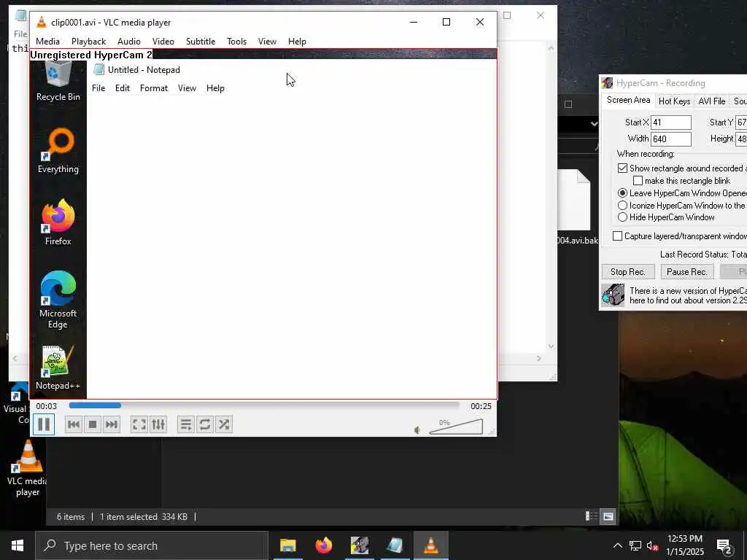747x560 pixels.
Task: Open the Windows Start menu
Action: pos(18,545)
